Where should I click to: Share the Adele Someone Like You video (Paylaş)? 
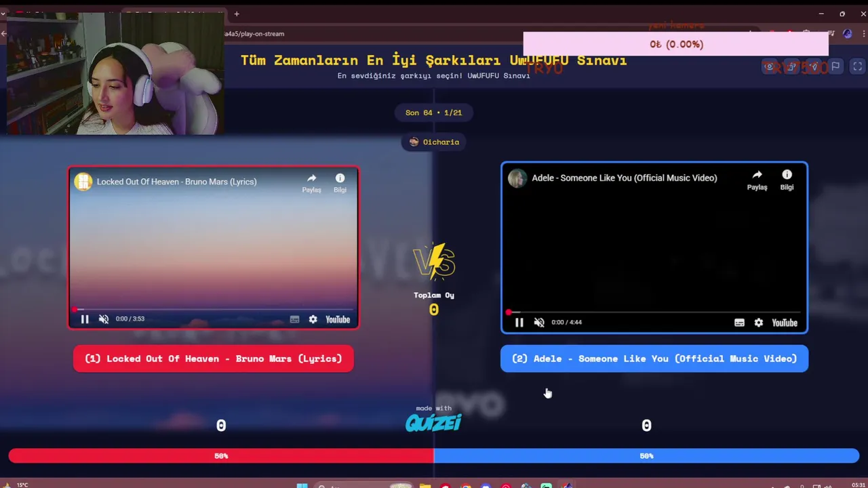(757, 180)
